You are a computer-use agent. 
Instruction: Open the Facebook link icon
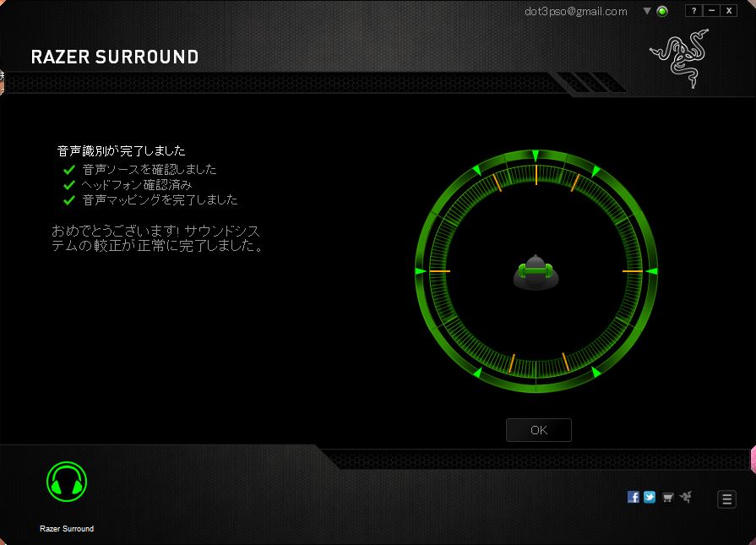point(633,497)
